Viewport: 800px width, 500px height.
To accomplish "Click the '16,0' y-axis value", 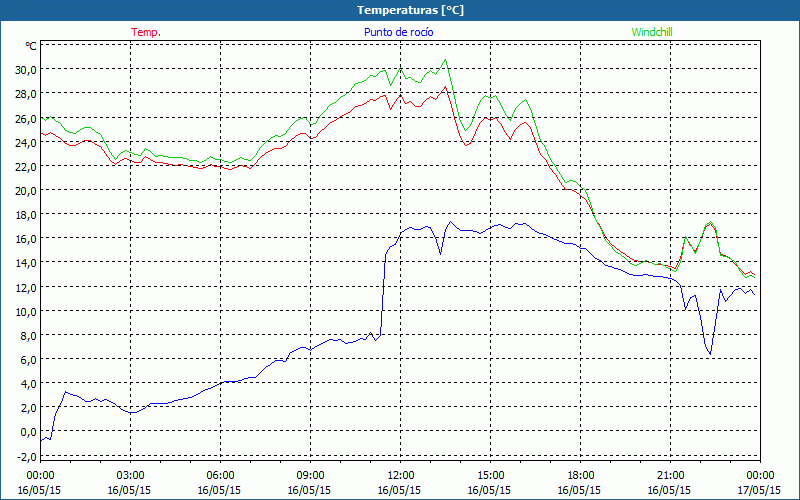I will pyautogui.click(x=26, y=239).
